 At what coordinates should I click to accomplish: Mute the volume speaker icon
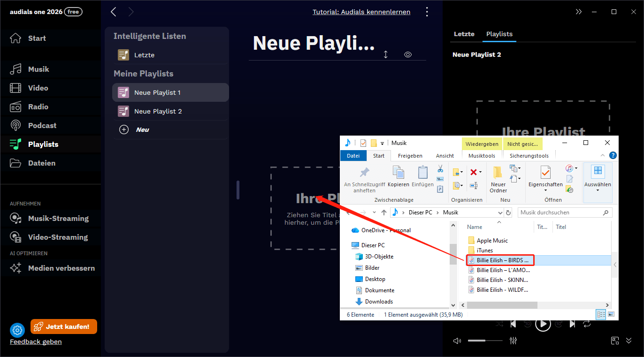[457, 341]
